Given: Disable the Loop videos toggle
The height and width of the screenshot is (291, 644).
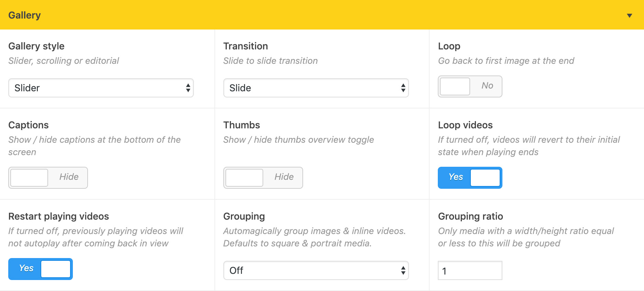Looking at the screenshot, I should pos(469,178).
